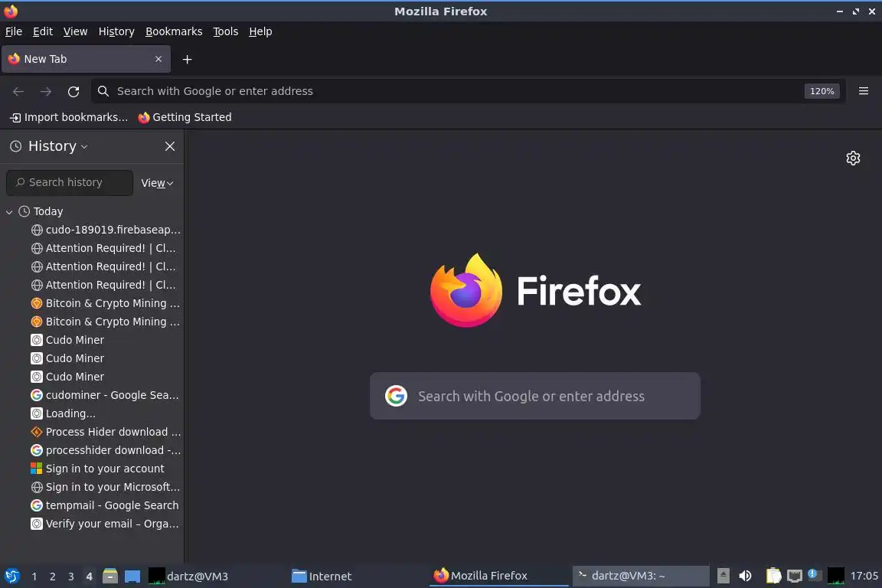Open the file manager taskbar launcher
Image resolution: width=882 pixels, height=588 pixels.
click(x=110, y=577)
